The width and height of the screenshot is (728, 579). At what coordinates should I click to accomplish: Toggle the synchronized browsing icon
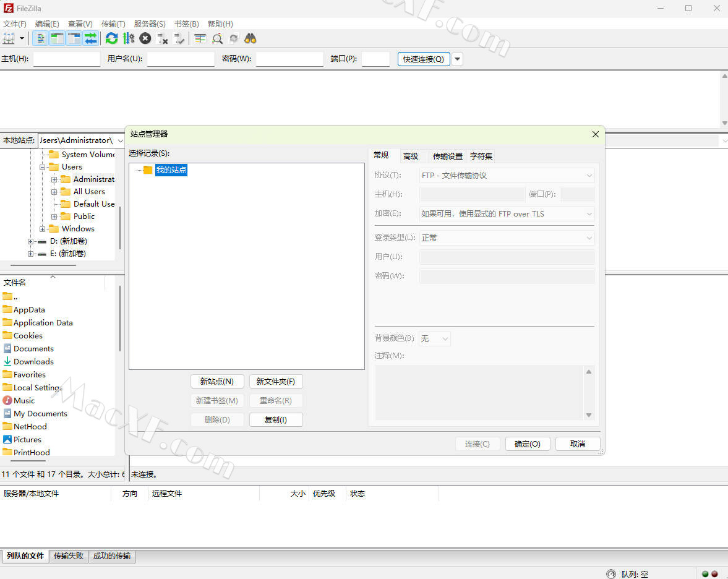(234, 38)
